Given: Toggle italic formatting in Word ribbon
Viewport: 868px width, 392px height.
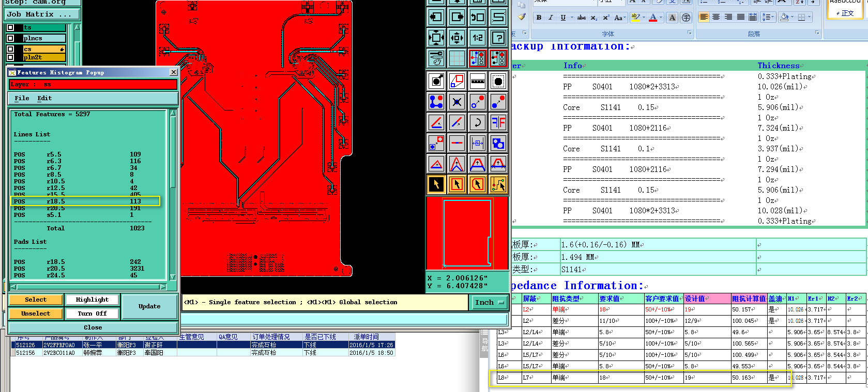Looking at the screenshot, I should 551,18.
